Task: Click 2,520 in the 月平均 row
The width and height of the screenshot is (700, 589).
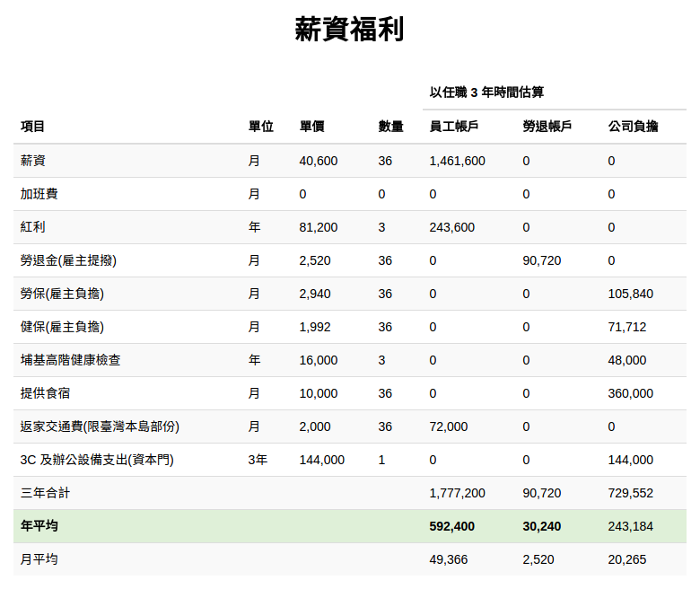Action: tap(538, 559)
